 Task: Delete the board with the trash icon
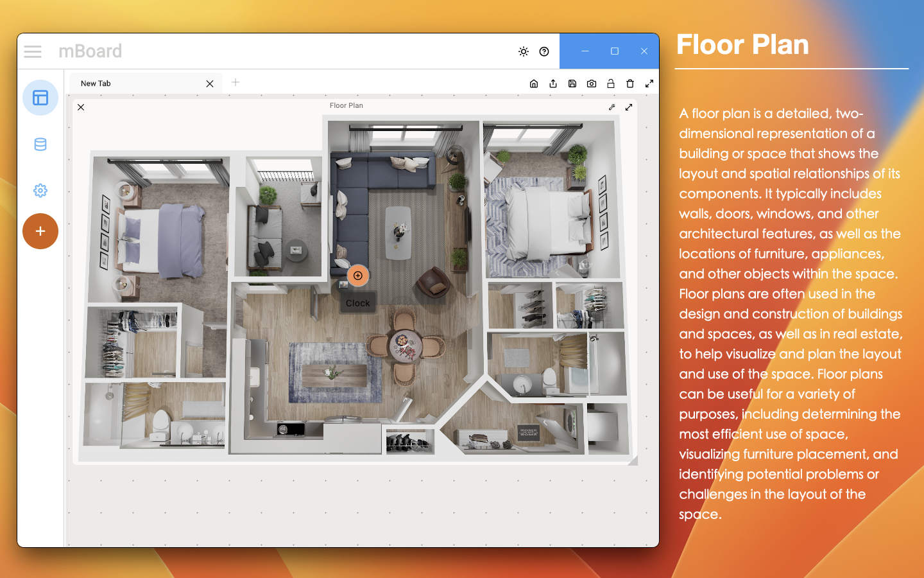630,83
